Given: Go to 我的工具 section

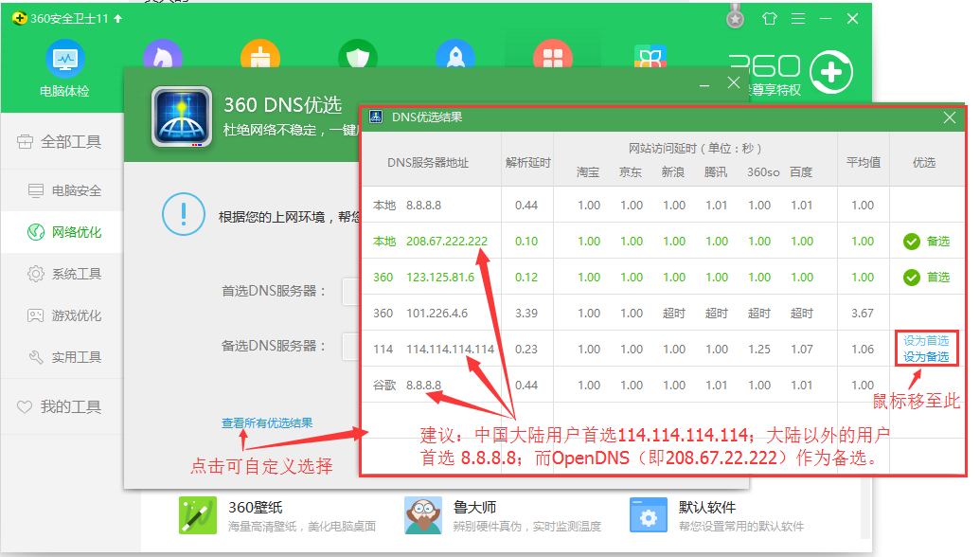Looking at the screenshot, I should pos(69,406).
